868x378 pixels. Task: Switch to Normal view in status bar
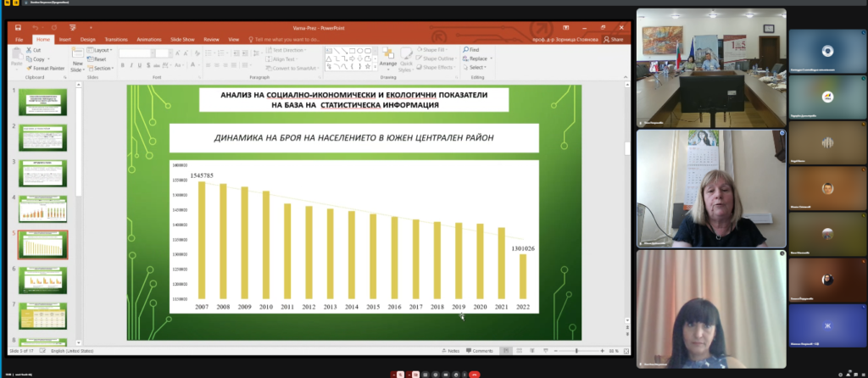pyautogui.click(x=504, y=350)
